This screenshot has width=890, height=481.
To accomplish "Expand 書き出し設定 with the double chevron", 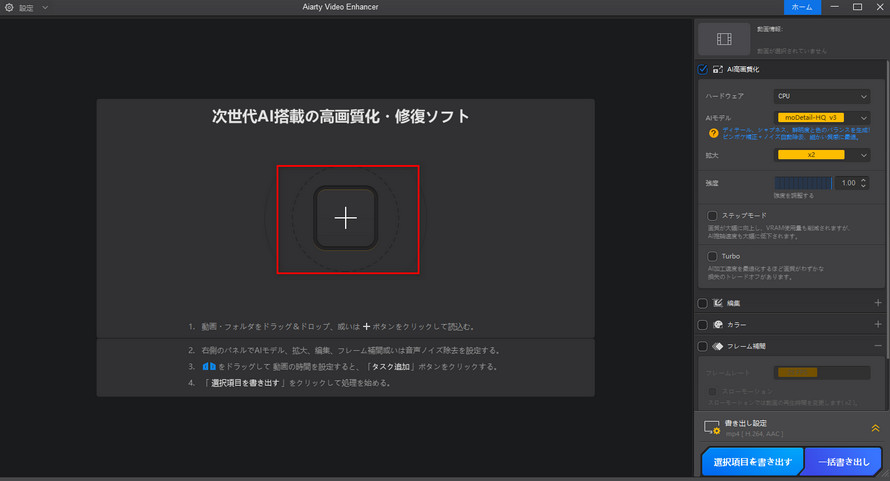I will (x=875, y=428).
